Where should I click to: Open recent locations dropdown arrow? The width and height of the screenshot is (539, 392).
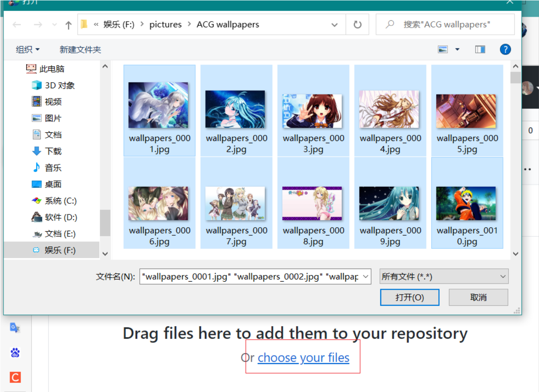[x=54, y=25]
